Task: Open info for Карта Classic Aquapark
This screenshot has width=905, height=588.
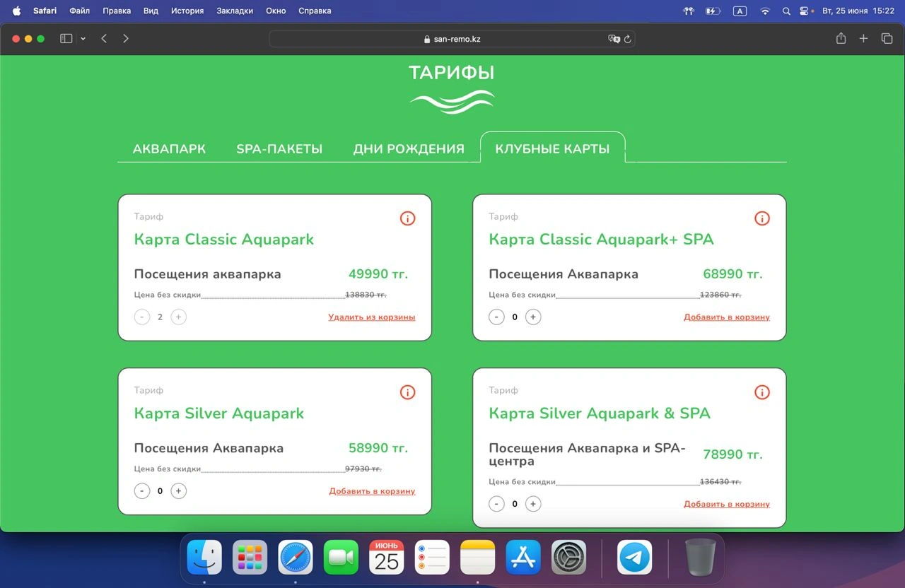Action: (407, 218)
